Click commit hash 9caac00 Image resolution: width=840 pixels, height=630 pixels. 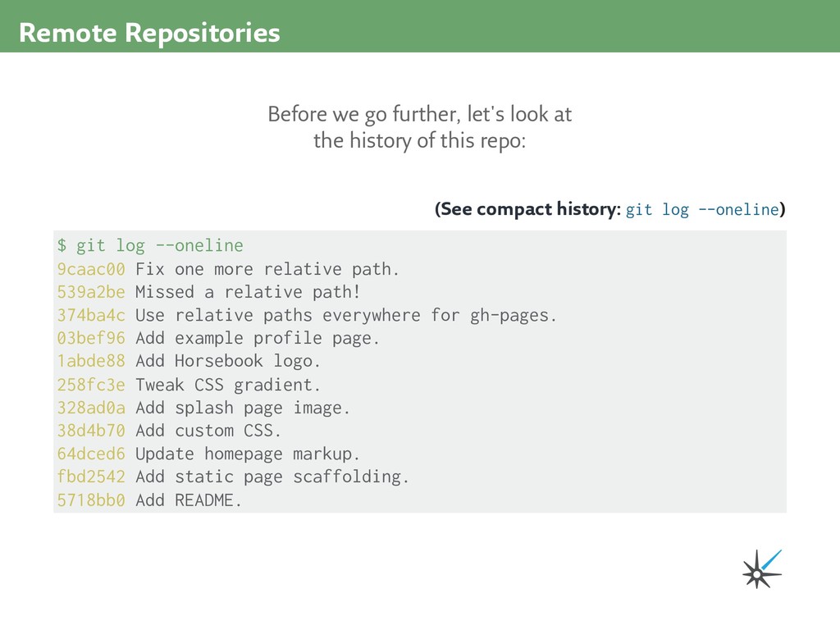point(91,269)
